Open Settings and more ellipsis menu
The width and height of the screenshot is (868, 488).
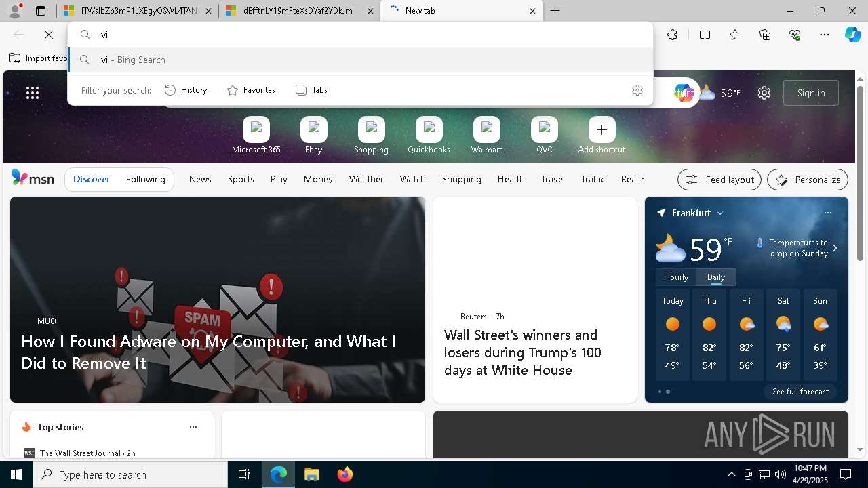click(825, 35)
